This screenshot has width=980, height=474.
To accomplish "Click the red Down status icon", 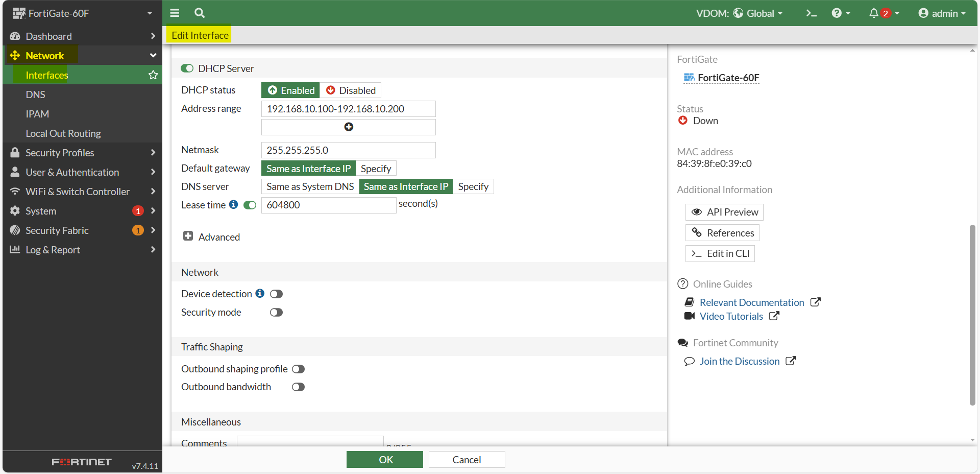I will tap(683, 121).
